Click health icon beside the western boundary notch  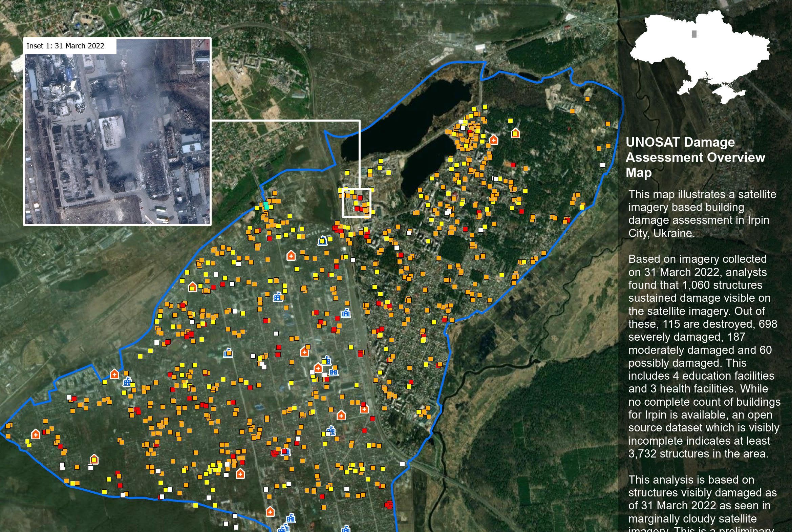pos(115,374)
